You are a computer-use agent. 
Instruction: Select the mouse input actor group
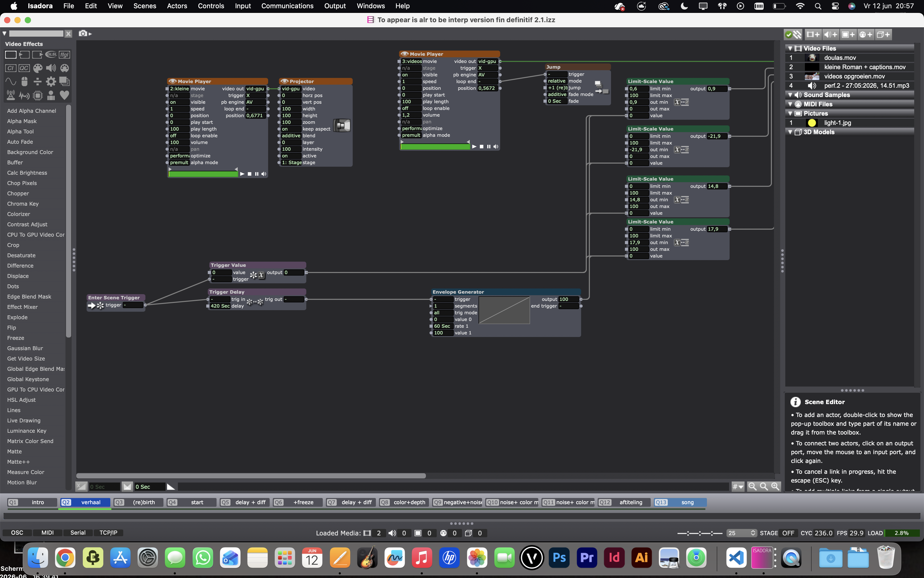(x=24, y=82)
